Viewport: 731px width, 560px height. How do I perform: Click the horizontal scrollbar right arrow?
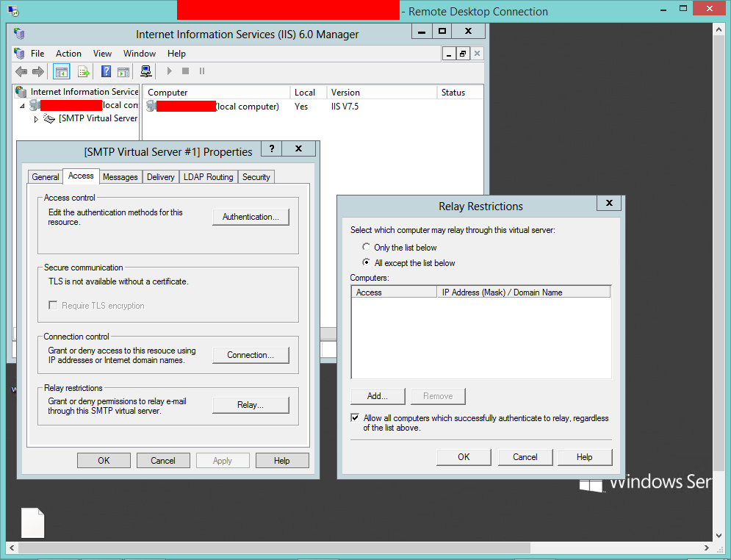pyautogui.click(x=707, y=548)
